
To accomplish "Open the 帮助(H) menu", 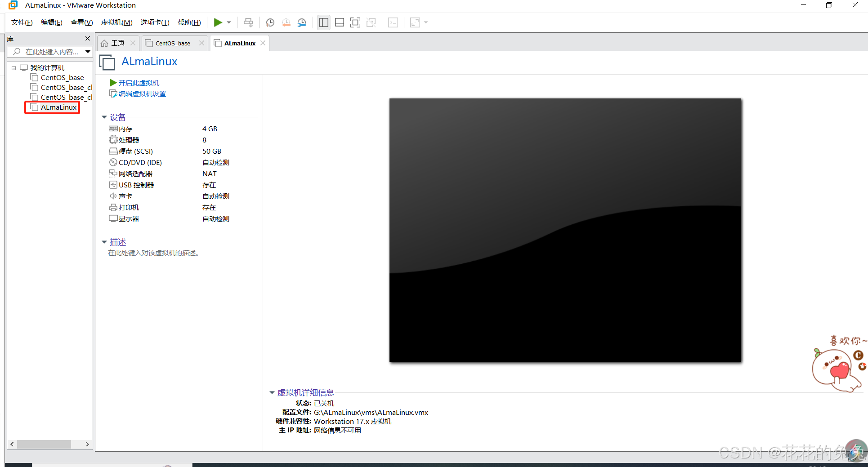I will (189, 22).
